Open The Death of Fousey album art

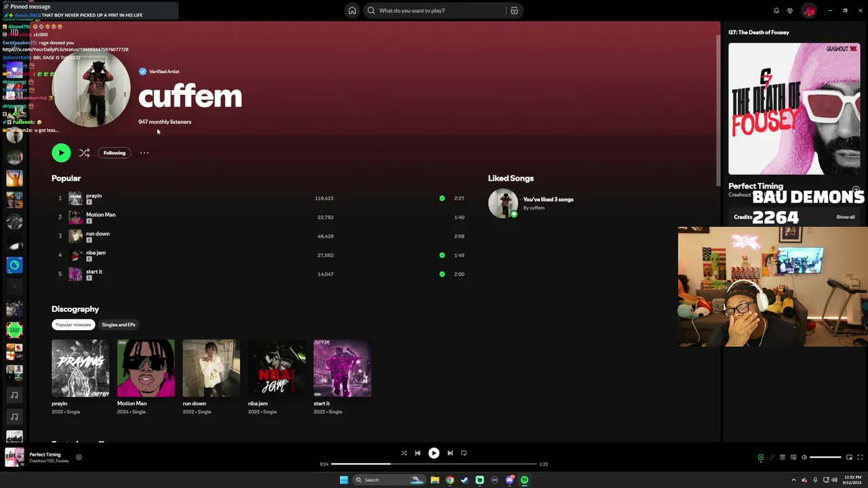794,108
